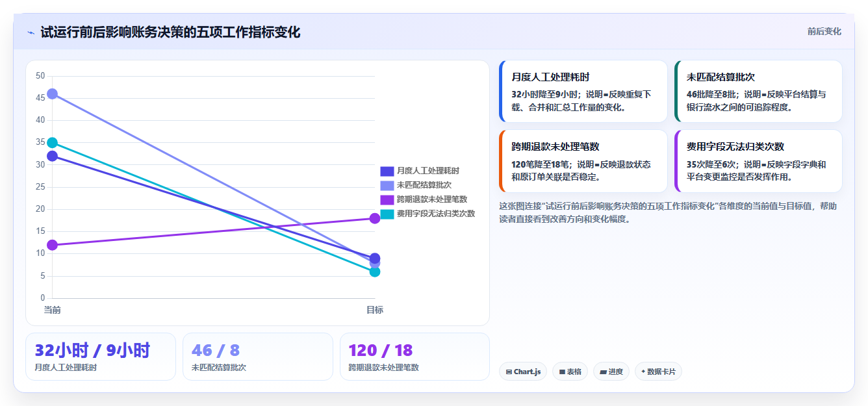Screen dimensions: 868x406
Task: Click the 费用字段无法归类次数 legend color box
Action: point(387,214)
